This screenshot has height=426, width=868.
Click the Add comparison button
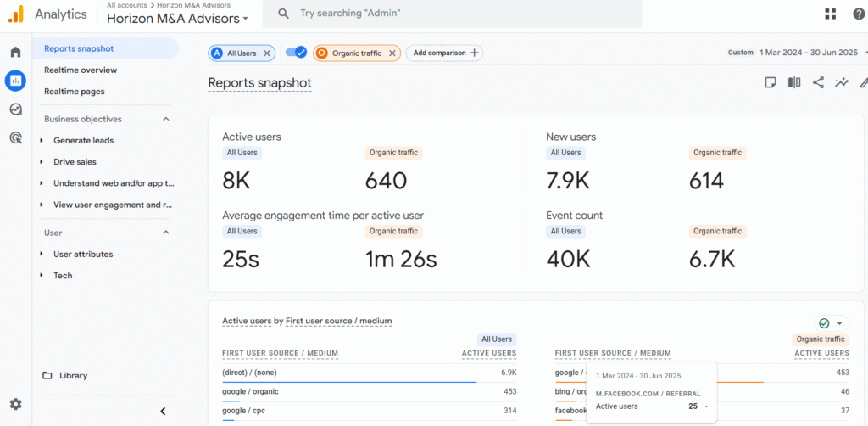point(445,53)
